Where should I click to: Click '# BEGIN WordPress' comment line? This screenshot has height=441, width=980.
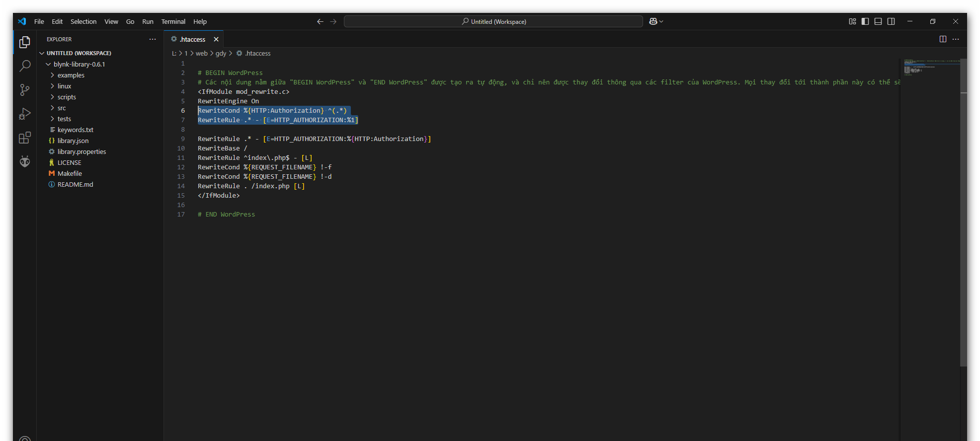230,73
